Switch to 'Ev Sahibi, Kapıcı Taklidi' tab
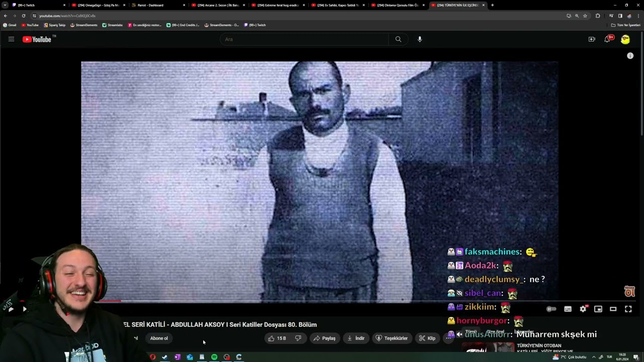This screenshot has height=362, width=644. (x=338, y=5)
